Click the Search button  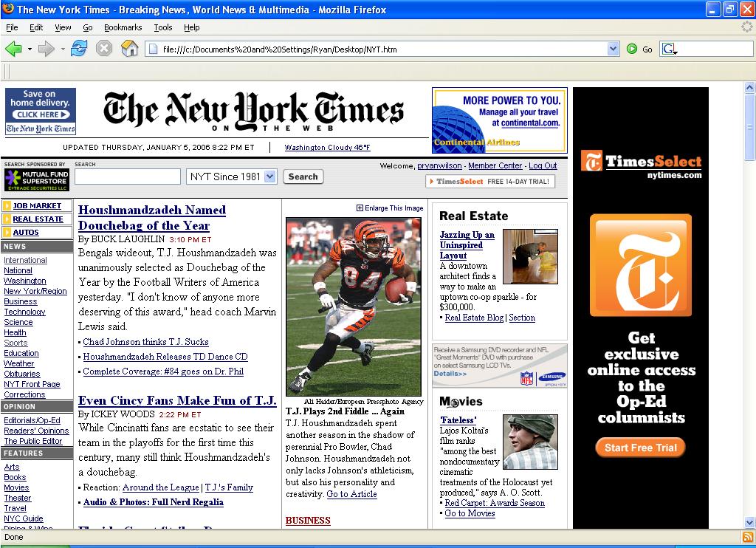click(x=303, y=177)
